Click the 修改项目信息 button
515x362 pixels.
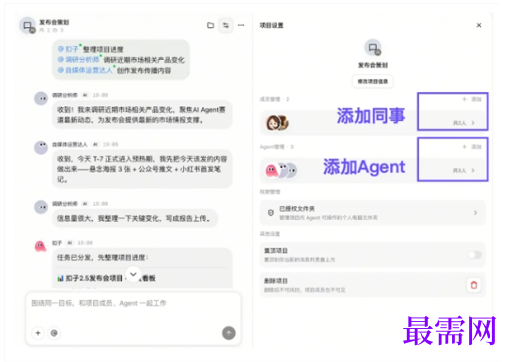click(x=373, y=81)
